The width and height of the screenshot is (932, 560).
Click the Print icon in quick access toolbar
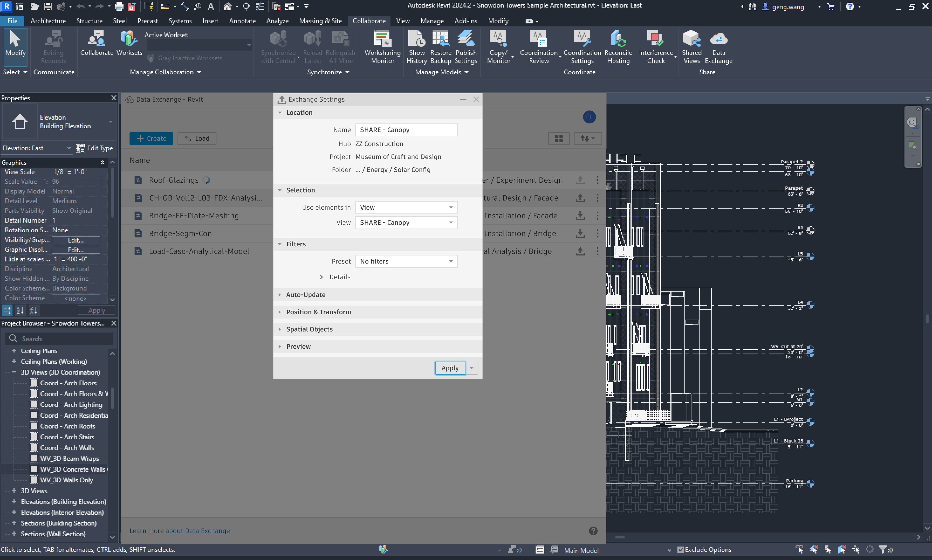pos(119,6)
